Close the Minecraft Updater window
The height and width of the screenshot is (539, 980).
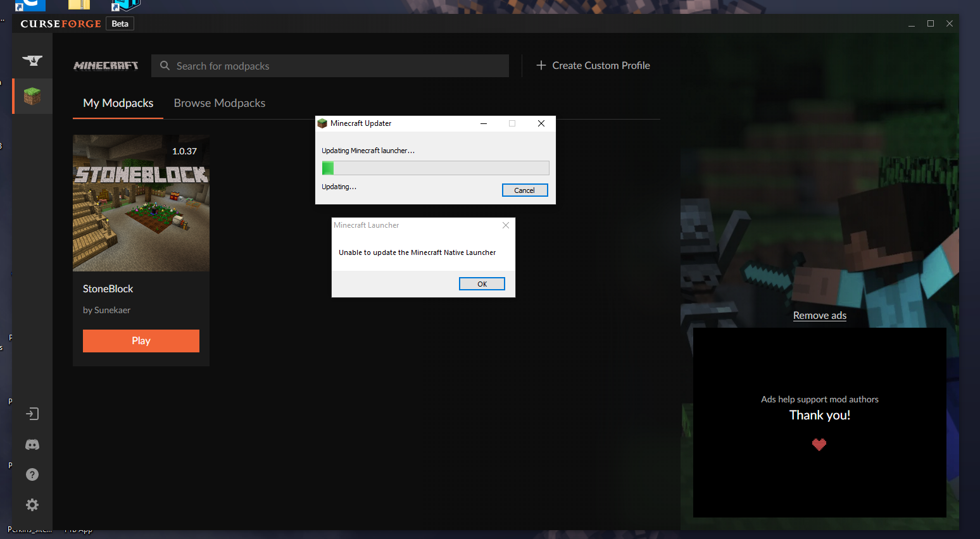click(541, 123)
